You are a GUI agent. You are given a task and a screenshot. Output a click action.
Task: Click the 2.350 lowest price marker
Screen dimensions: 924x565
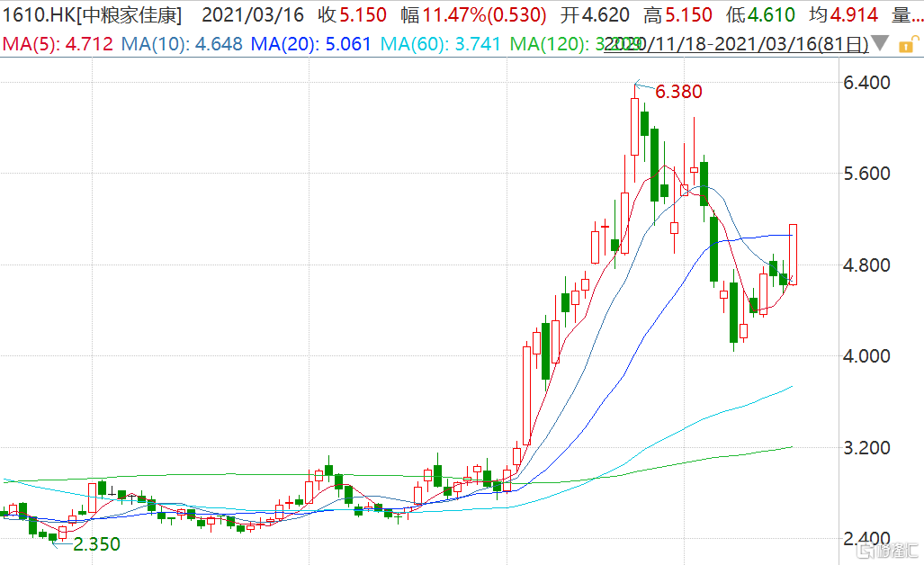pos(95,544)
